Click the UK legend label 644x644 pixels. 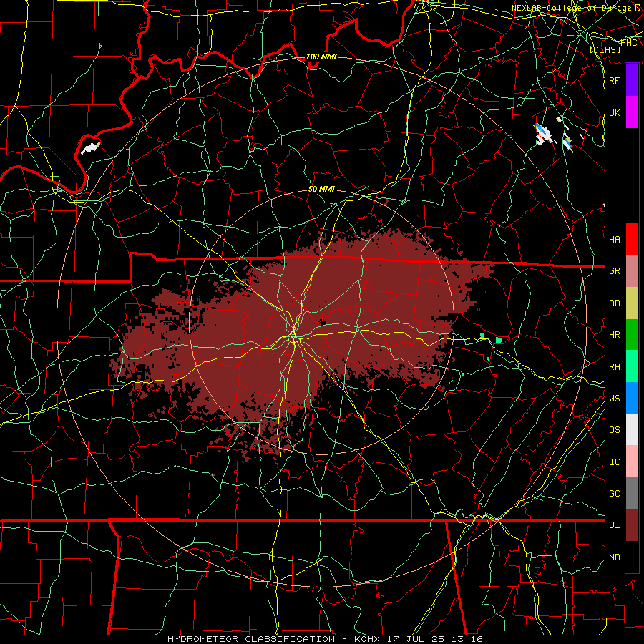coord(614,112)
